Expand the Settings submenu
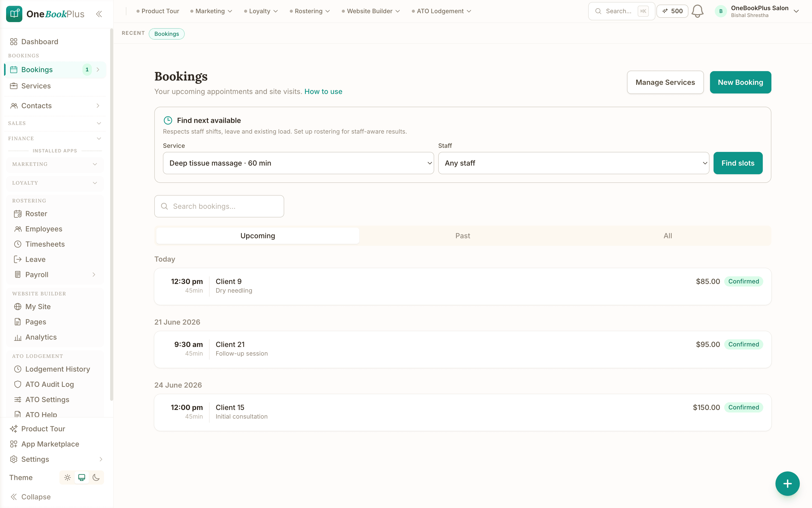Viewport: 812px width, 508px height. (x=101, y=459)
